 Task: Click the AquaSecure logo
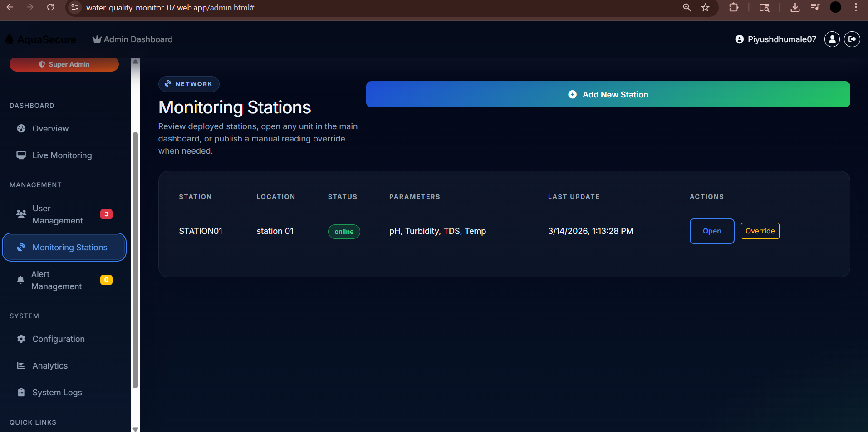41,39
